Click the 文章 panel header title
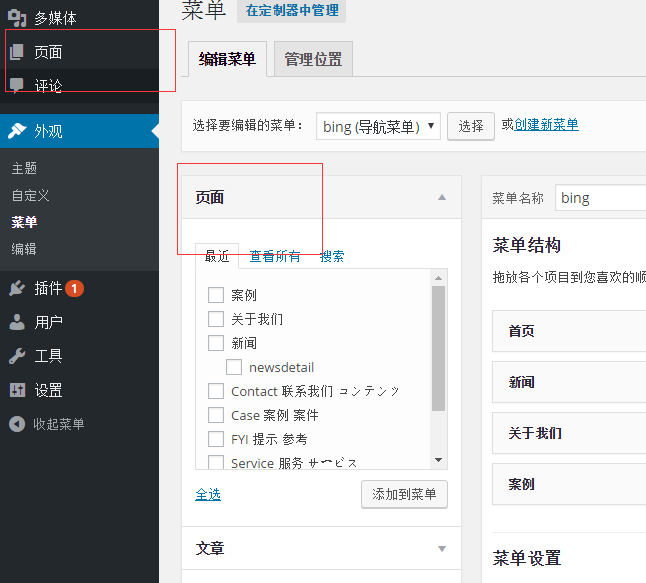This screenshot has height=583, width=646. coord(210,548)
